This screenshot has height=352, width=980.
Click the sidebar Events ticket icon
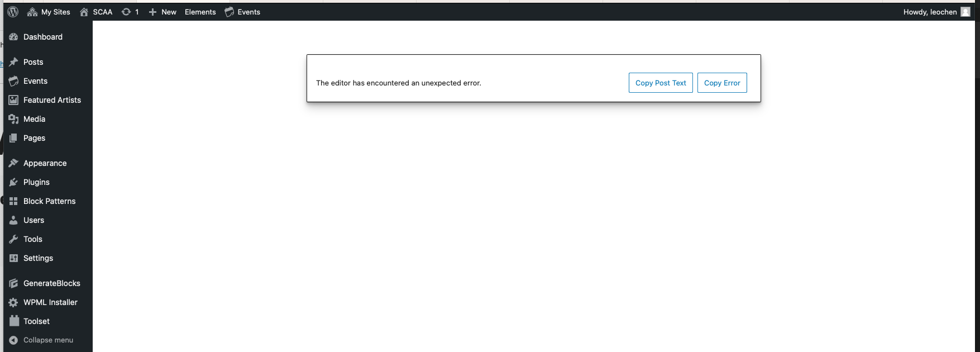pos(13,81)
